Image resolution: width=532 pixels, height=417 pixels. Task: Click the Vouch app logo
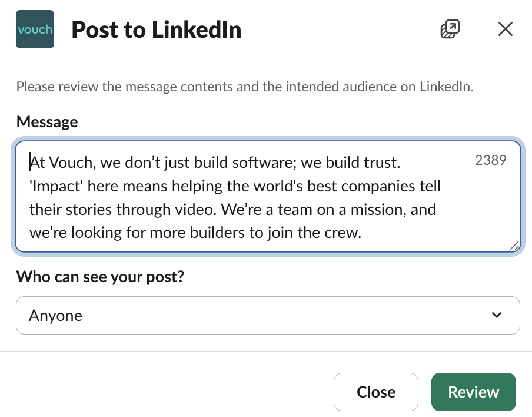click(35, 29)
